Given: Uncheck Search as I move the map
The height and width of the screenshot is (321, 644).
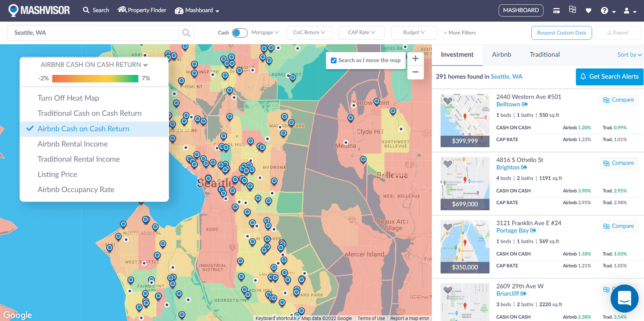Looking at the screenshot, I should 334,60.
